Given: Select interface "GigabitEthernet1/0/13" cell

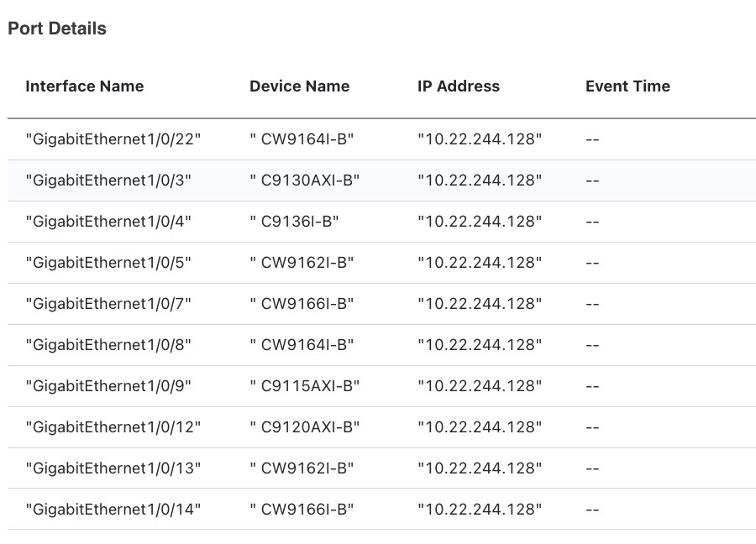Looking at the screenshot, I should point(113,468).
